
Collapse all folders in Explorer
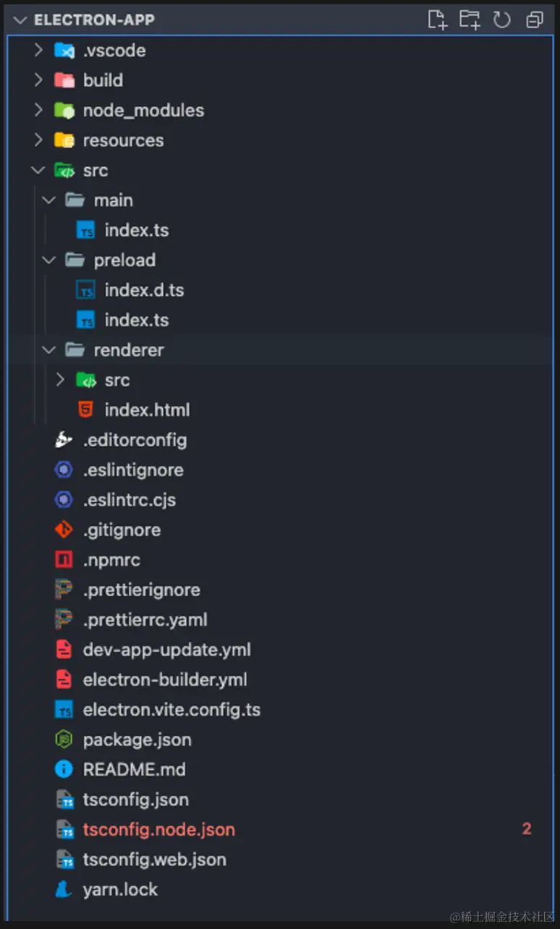pos(535,20)
